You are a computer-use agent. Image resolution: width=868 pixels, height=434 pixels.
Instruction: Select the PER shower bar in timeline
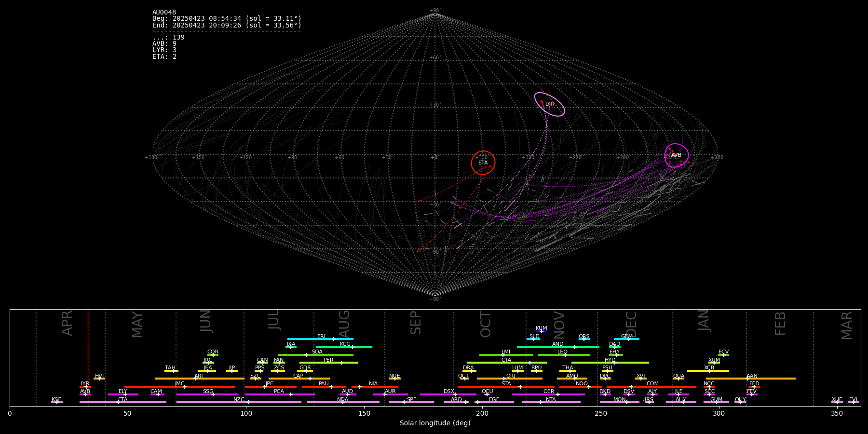click(329, 363)
